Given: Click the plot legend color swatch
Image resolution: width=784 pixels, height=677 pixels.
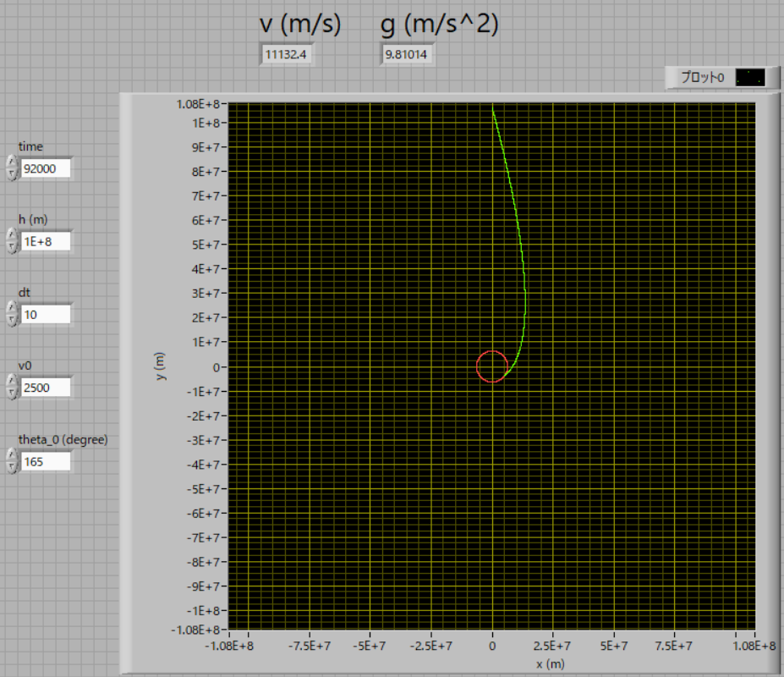Looking at the screenshot, I should 749,77.
